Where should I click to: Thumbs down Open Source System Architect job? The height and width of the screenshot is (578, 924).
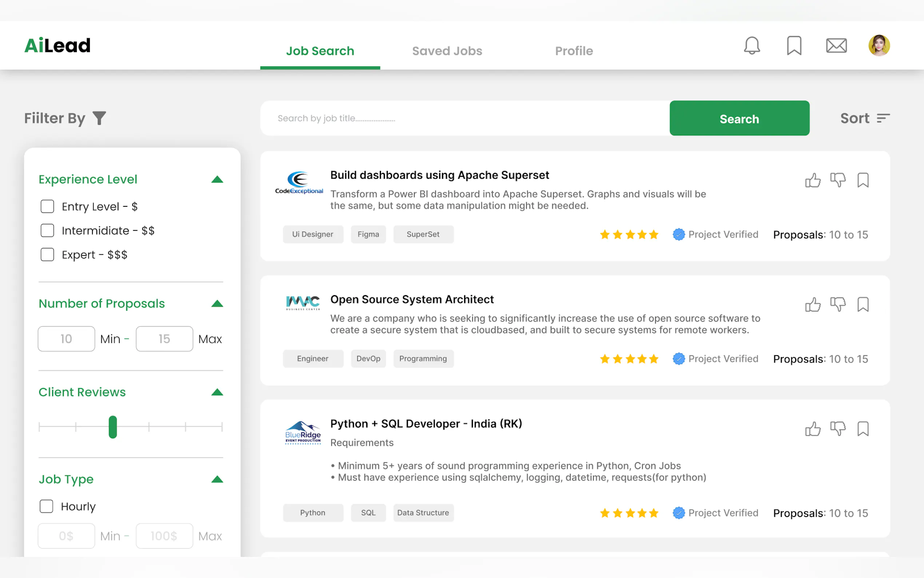tap(838, 304)
